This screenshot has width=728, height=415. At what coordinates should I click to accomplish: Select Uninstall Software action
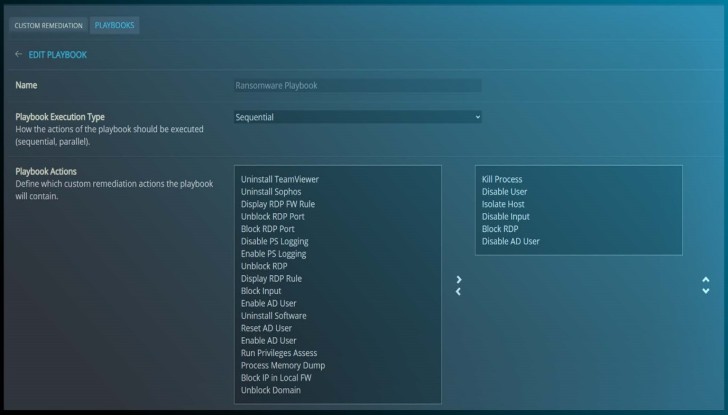click(x=273, y=316)
